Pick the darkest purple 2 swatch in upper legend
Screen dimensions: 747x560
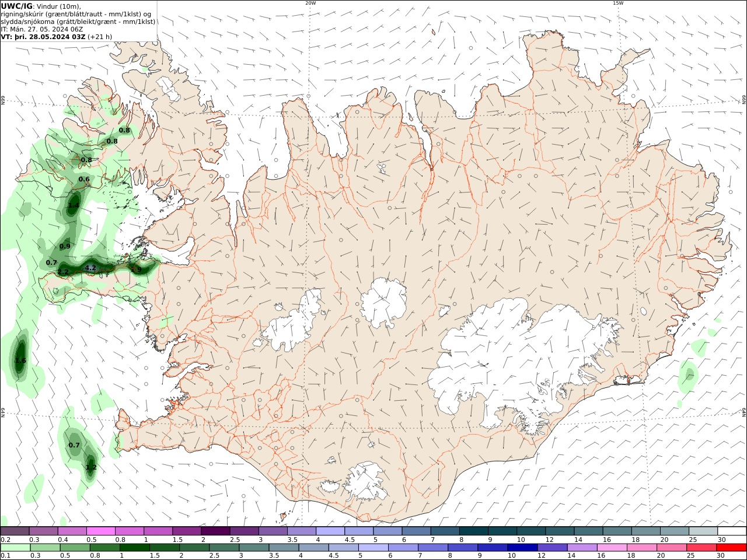pos(215,531)
